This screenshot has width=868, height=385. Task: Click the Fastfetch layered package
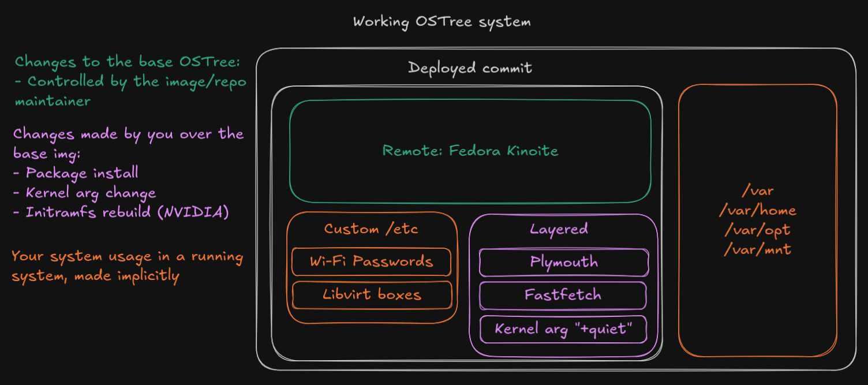(563, 295)
